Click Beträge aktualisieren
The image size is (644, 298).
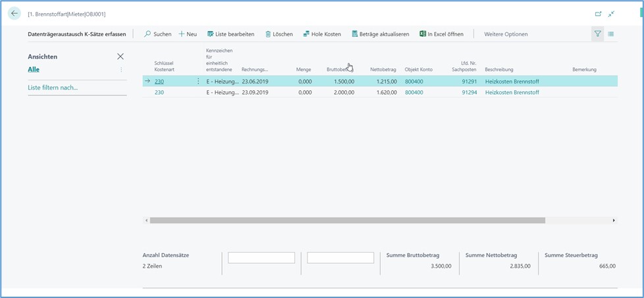point(380,34)
